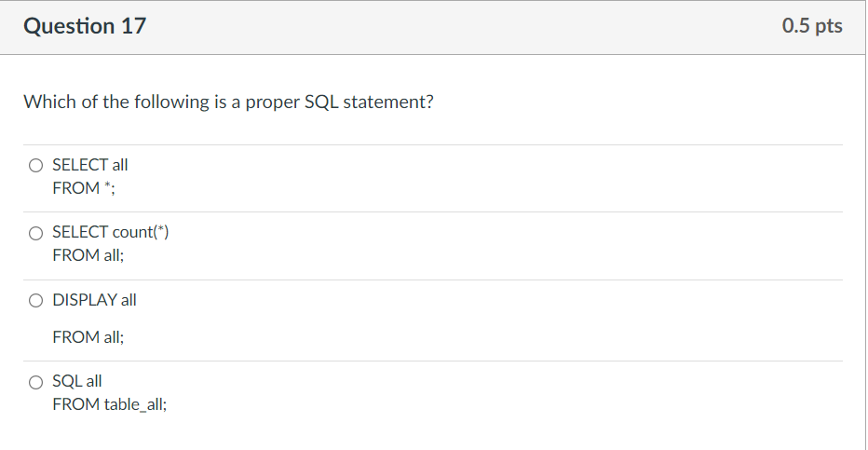The image size is (868, 450).
Task: Choose the "SELECT count(*)" radio option
Action: (x=35, y=232)
